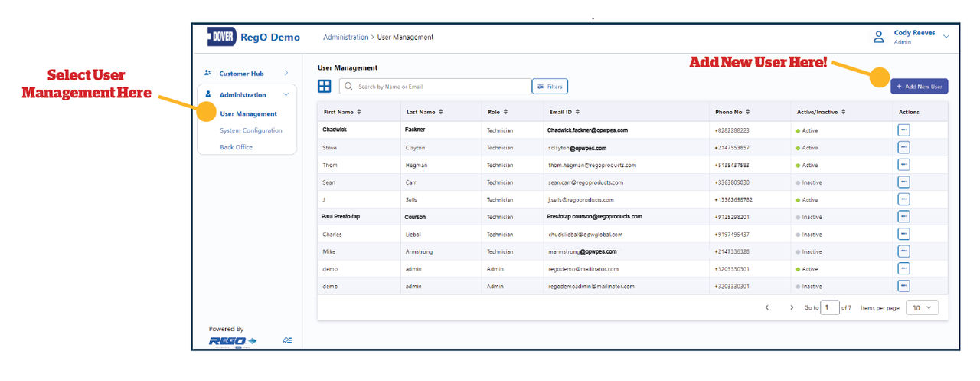Click the Customer Hub people icon
This screenshot has height=381, width=980.
[x=207, y=73]
